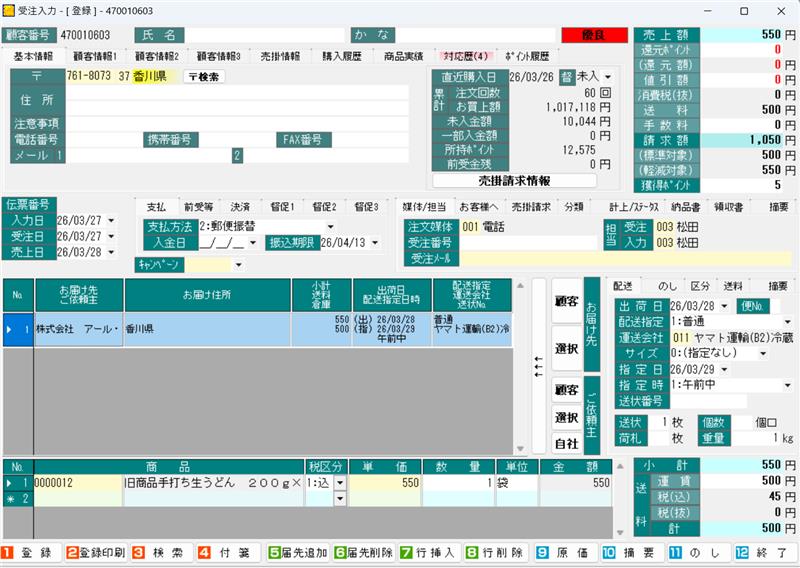Expand the キャンペーン dropdown

238,265
